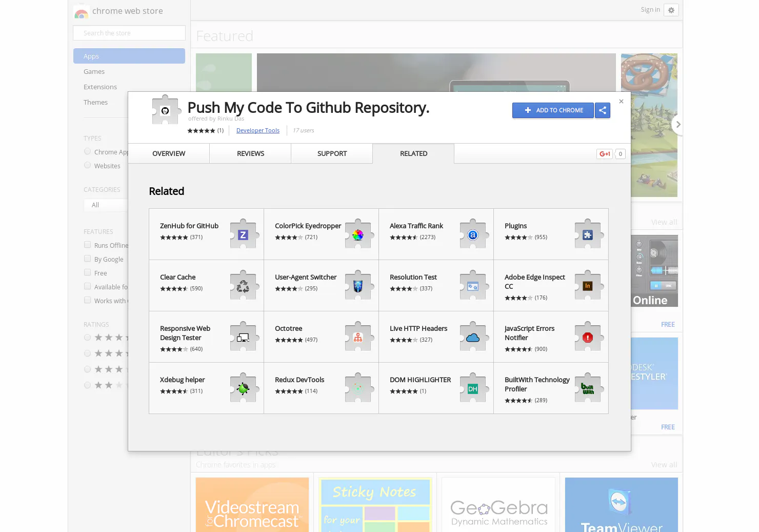The width and height of the screenshot is (759, 532).
Task: Open the Live HTTP Headers cloud icon
Action: [473, 337]
